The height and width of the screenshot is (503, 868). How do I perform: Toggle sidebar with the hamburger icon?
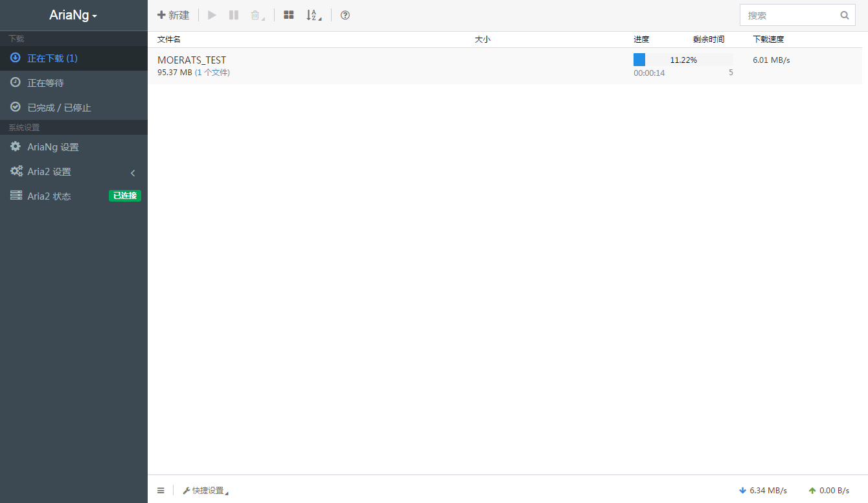pos(161,491)
